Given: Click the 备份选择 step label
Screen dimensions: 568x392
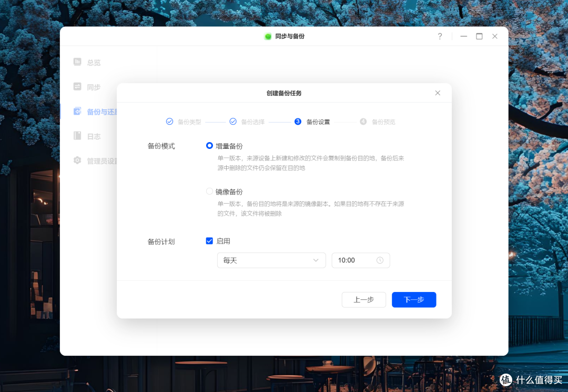Looking at the screenshot, I should [252, 122].
